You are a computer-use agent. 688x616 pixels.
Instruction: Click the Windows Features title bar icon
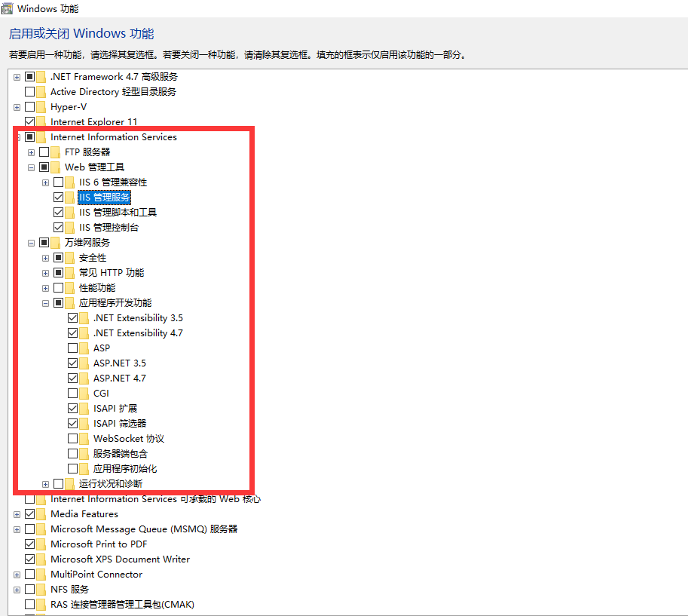tap(8, 9)
